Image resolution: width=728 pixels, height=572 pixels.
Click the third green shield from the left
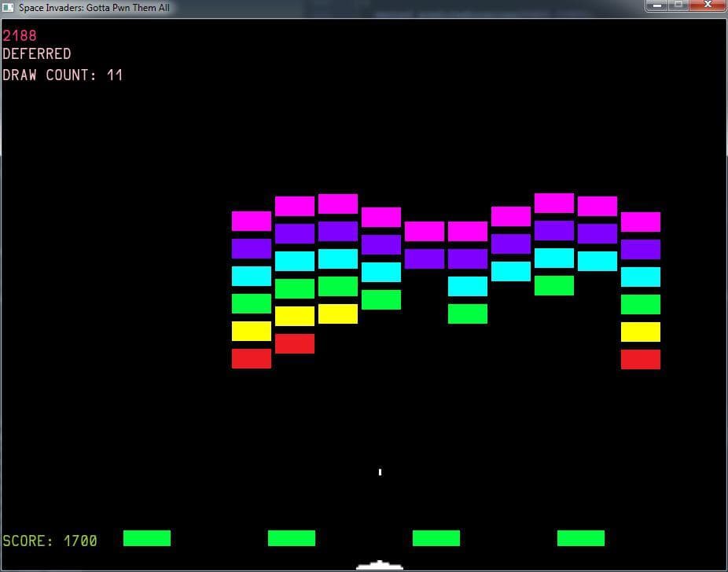[436, 538]
